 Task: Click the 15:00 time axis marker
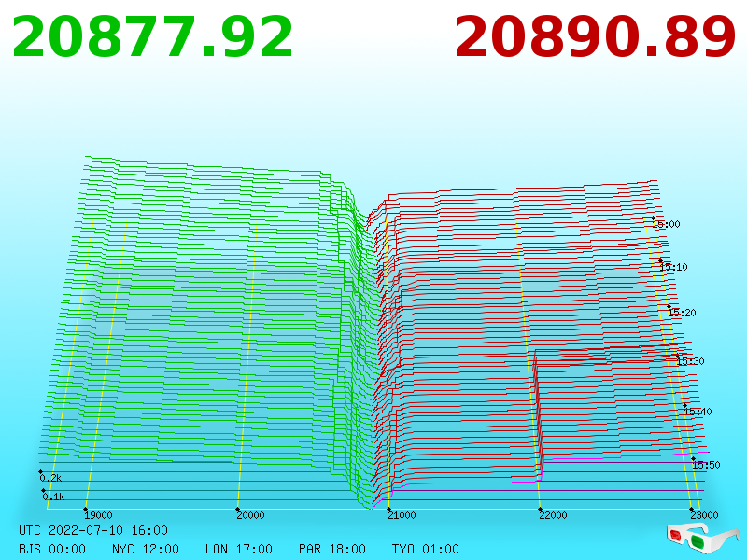667,224
